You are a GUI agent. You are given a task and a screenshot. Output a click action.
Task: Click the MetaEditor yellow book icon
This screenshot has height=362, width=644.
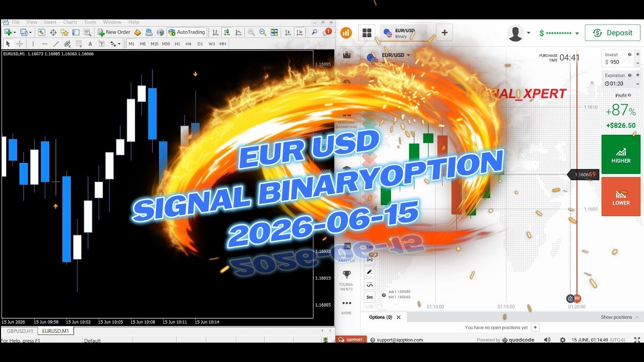(x=137, y=32)
